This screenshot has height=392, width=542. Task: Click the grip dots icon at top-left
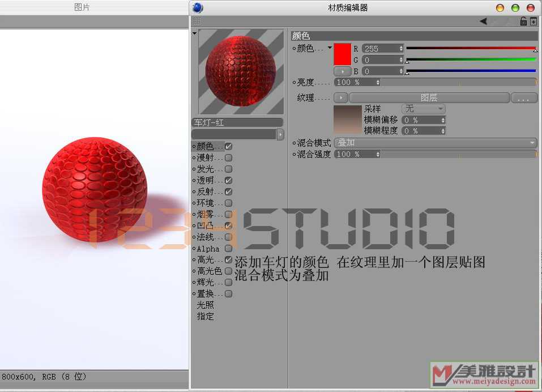point(197,22)
